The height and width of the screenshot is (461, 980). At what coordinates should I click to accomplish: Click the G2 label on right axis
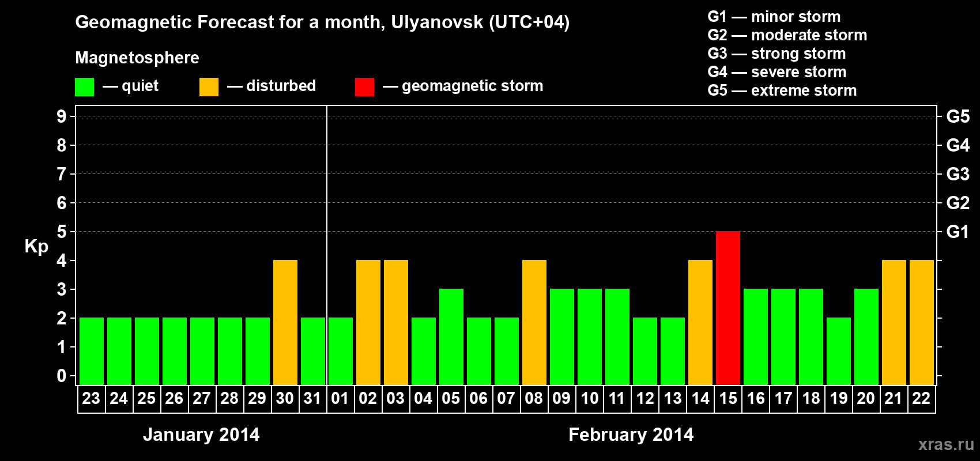958,203
